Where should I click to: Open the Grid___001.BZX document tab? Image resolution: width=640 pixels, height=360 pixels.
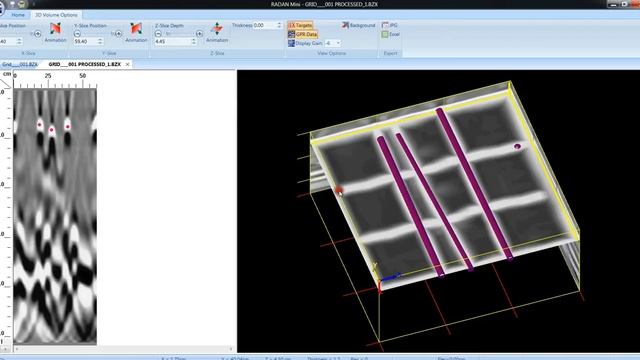pyautogui.click(x=20, y=64)
